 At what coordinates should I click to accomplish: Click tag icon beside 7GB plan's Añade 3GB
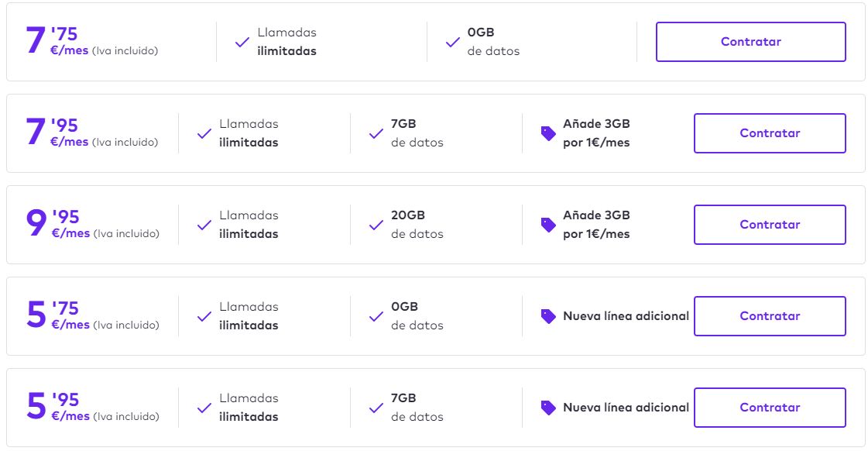coord(548,133)
